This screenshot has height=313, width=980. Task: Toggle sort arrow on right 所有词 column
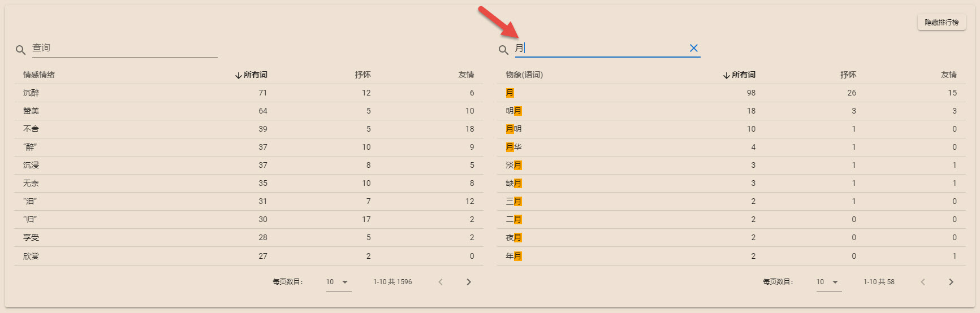726,75
